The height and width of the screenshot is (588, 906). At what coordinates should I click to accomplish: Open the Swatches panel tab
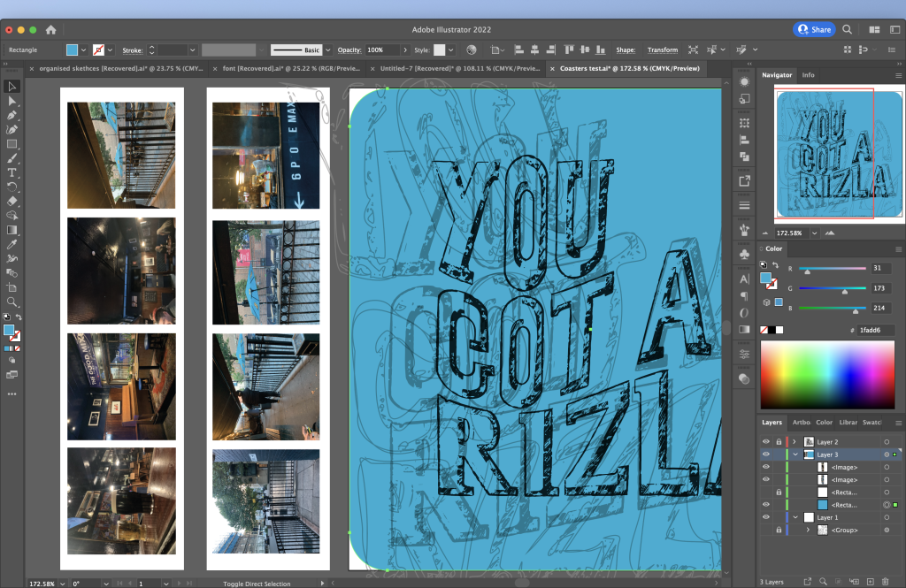[x=871, y=423]
